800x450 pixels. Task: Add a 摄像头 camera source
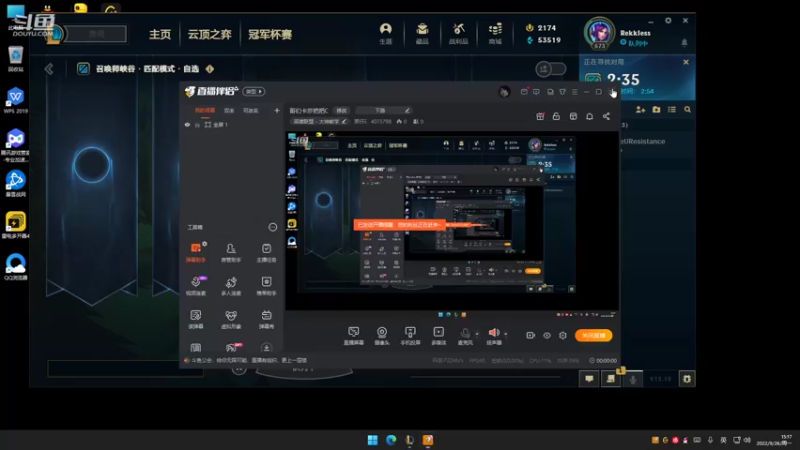pos(382,336)
